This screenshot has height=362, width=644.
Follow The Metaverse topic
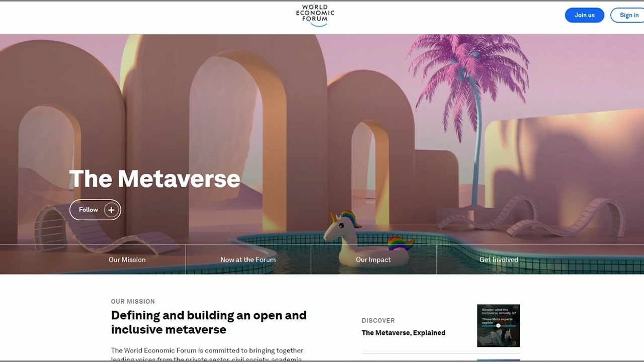pyautogui.click(x=95, y=210)
